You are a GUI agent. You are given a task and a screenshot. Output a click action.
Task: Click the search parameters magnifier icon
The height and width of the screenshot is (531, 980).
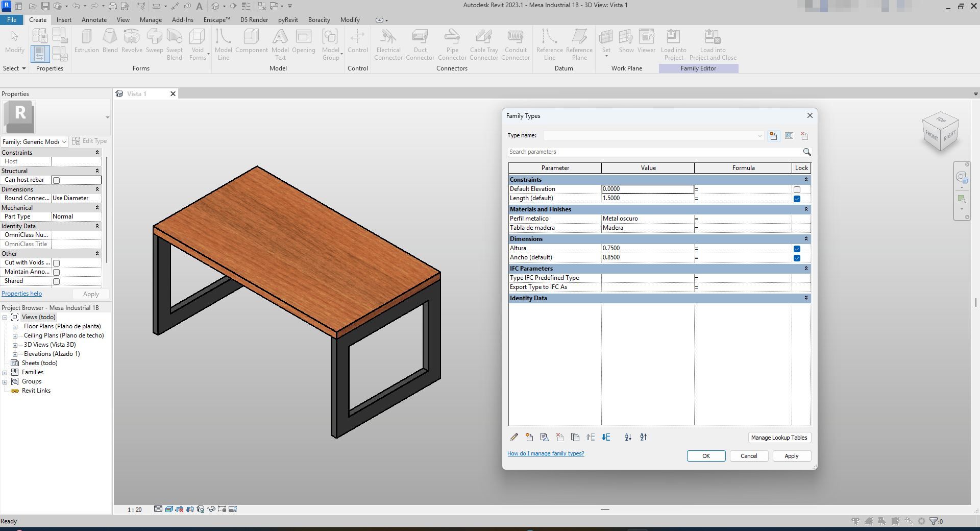tap(806, 152)
